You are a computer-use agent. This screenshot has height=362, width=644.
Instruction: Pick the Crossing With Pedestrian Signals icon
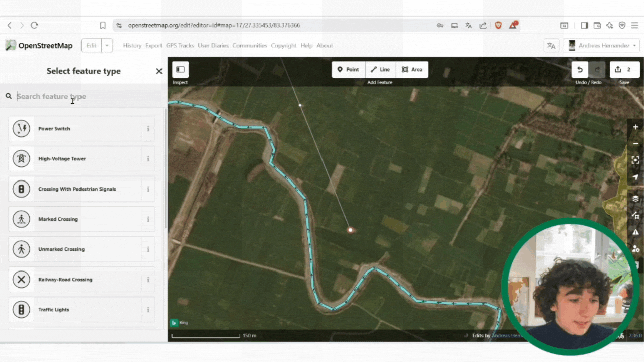21,189
